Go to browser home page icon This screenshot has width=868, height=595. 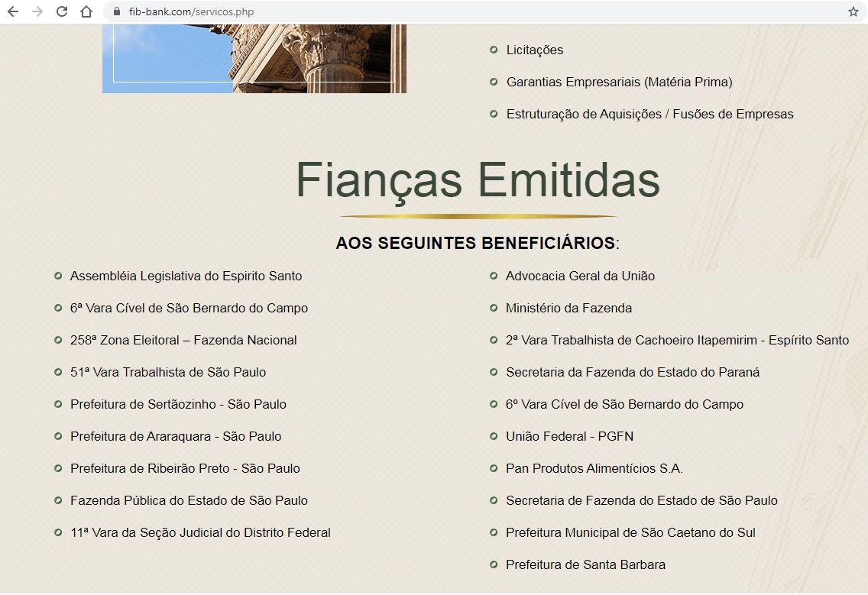click(x=86, y=11)
